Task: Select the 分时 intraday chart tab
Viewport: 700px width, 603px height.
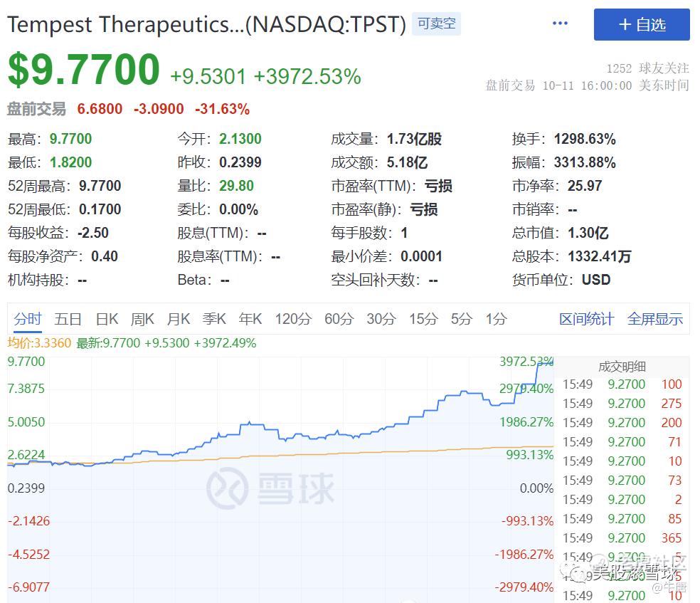Action: 28,319
